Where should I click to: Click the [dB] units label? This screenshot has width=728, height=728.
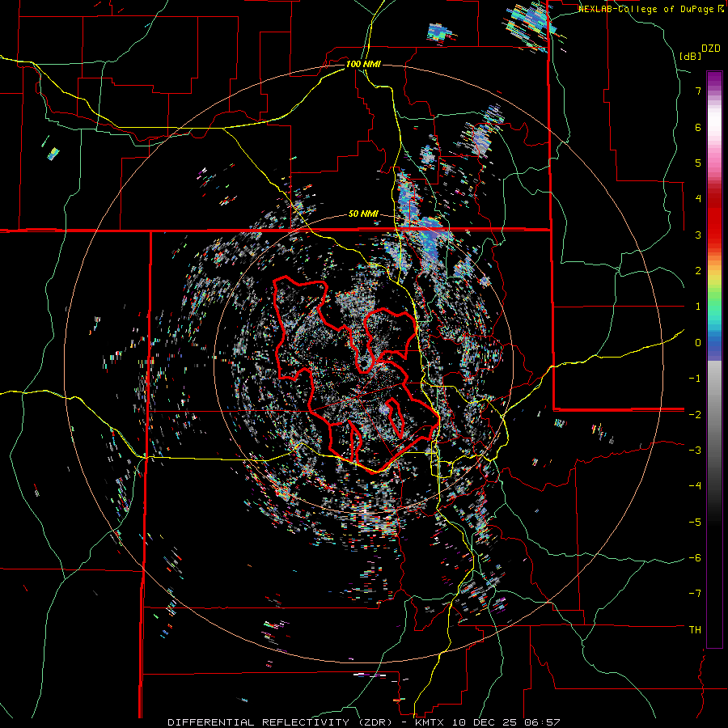pos(691,56)
